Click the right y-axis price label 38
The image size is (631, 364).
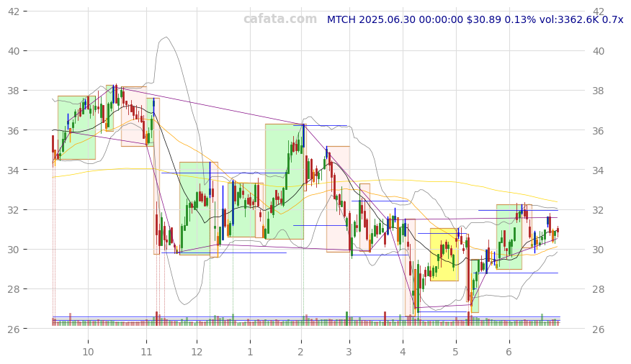(x=599, y=91)
